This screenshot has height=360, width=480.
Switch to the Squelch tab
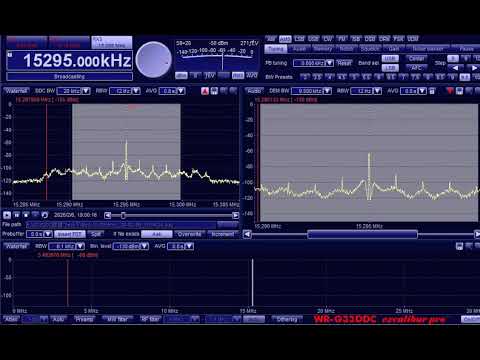pyautogui.click(x=370, y=49)
